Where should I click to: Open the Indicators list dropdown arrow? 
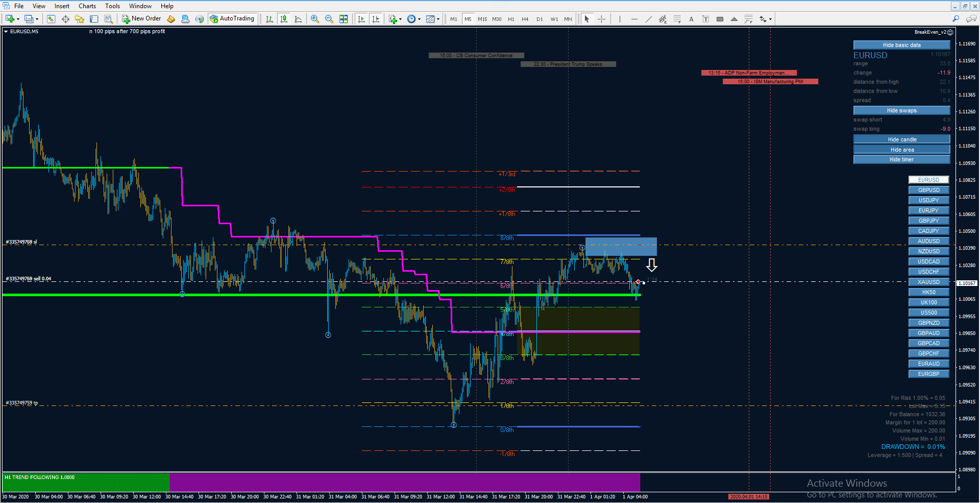[401, 19]
